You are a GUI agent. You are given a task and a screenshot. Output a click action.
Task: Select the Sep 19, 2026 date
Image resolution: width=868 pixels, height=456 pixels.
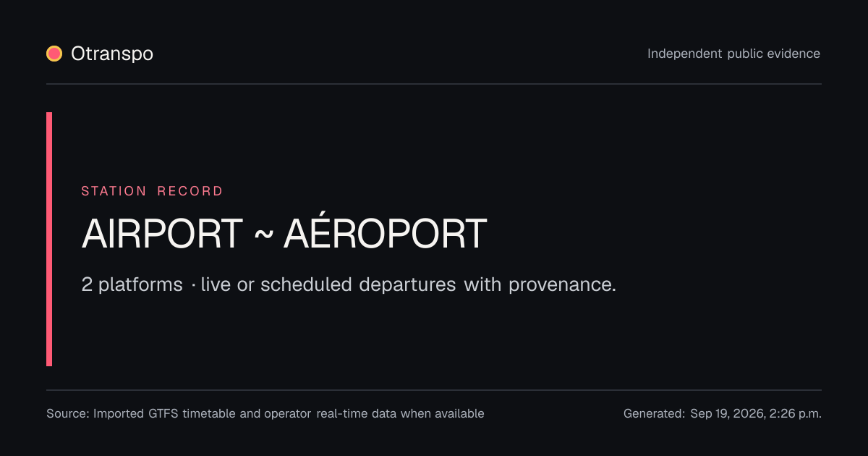pos(726,414)
